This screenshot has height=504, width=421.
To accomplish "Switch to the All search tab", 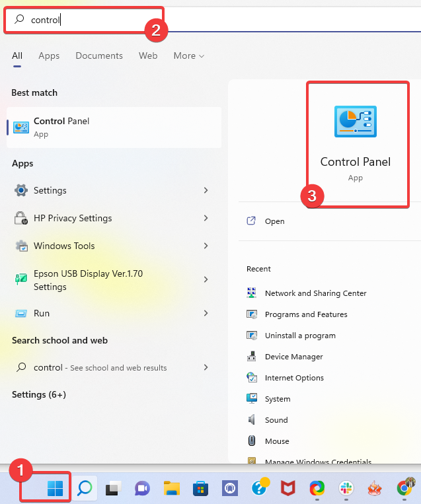I will tap(17, 56).
